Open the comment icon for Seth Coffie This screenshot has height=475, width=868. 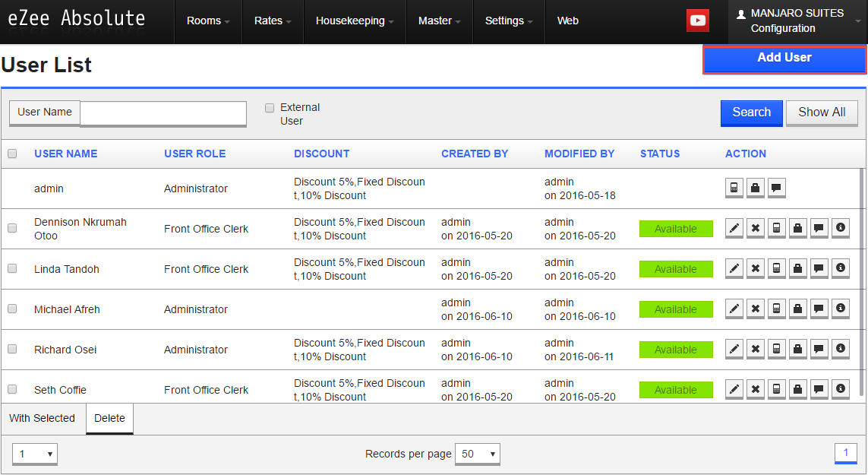click(x=819, y=389)
